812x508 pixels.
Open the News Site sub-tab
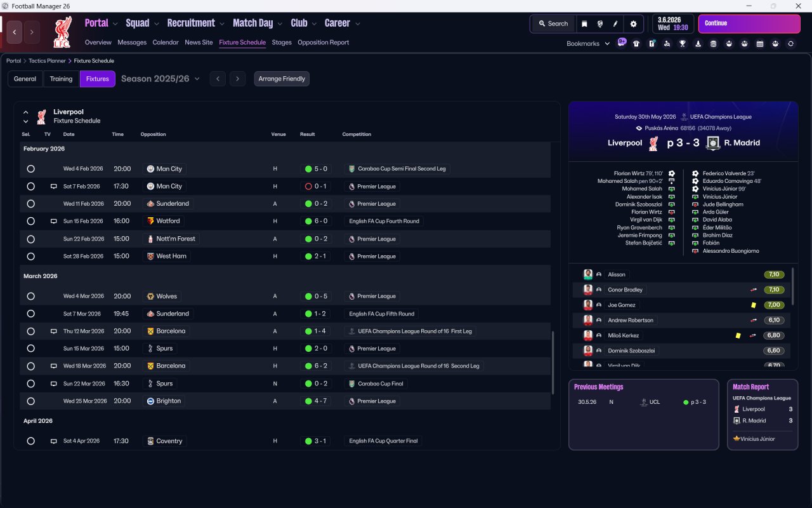pos(199,43)
